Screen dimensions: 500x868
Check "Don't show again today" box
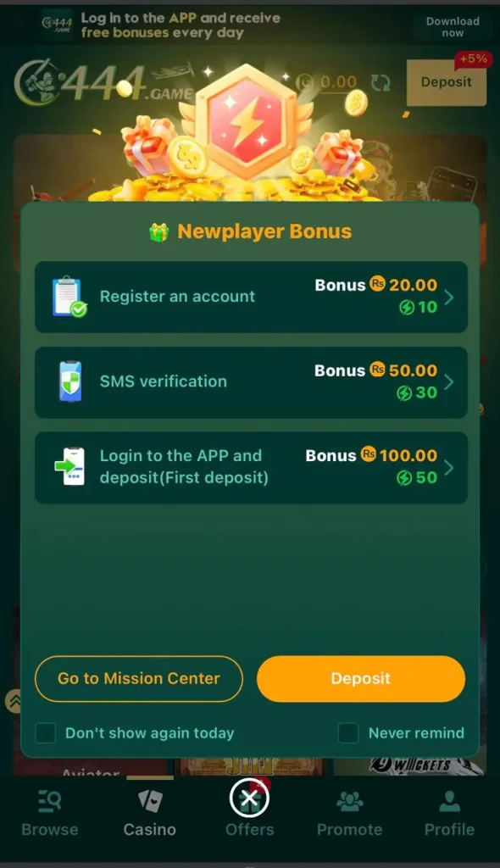[x=46, y=733]
